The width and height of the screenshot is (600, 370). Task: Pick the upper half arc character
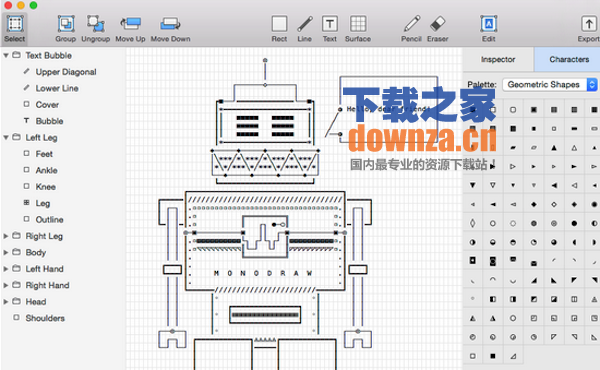click(493, 280)
